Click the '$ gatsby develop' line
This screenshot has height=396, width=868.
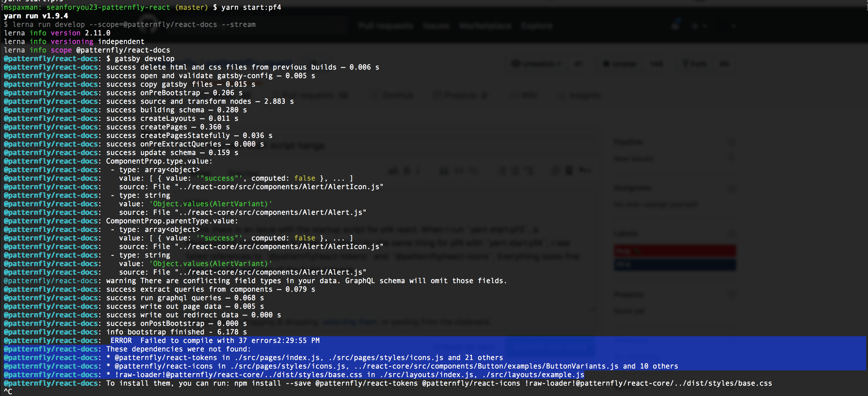89,59
